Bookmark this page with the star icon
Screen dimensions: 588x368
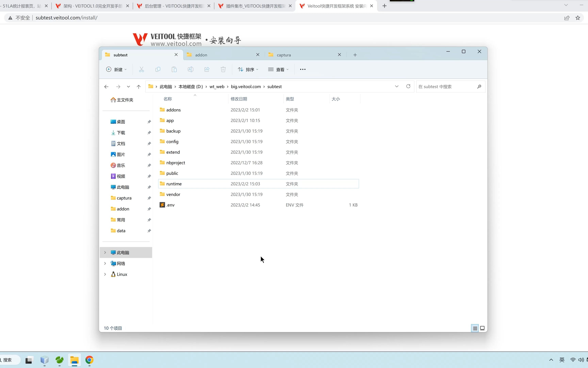[578, 18]
